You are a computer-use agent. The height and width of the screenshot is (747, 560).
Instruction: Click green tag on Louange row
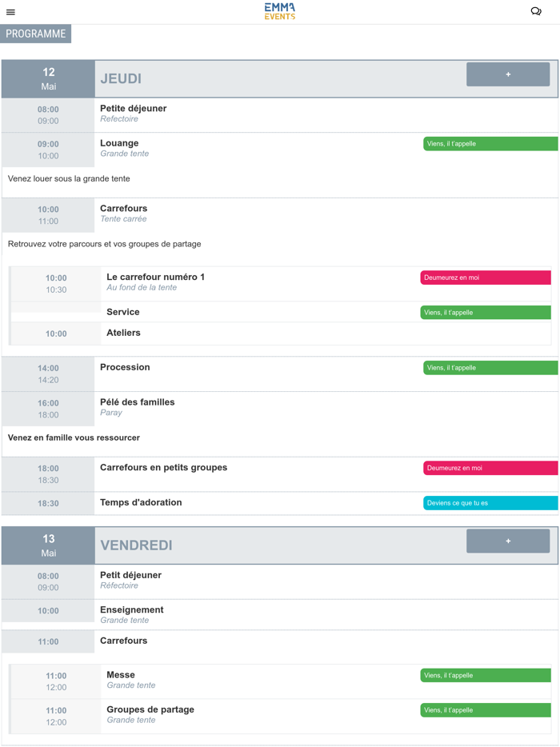[x=490, y=144]
